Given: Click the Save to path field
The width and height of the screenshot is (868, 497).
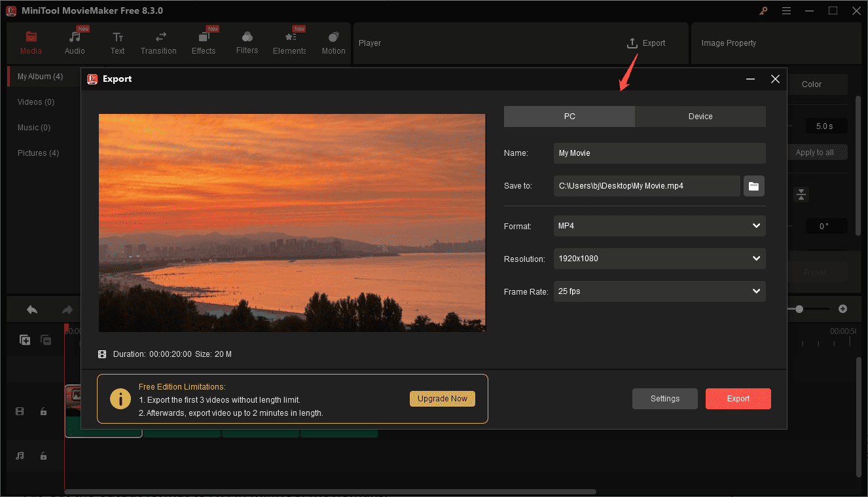Looking at the screenshot, I should click(x=647, y=186).
